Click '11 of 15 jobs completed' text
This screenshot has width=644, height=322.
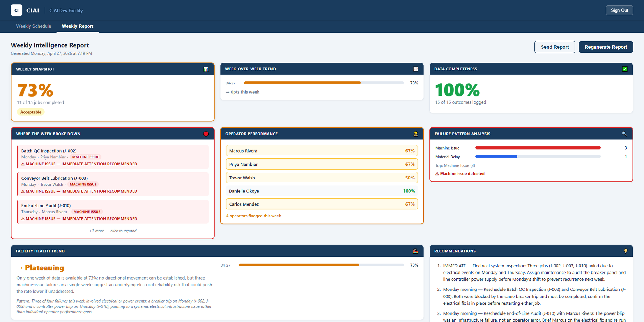click(x=40, y=103)
